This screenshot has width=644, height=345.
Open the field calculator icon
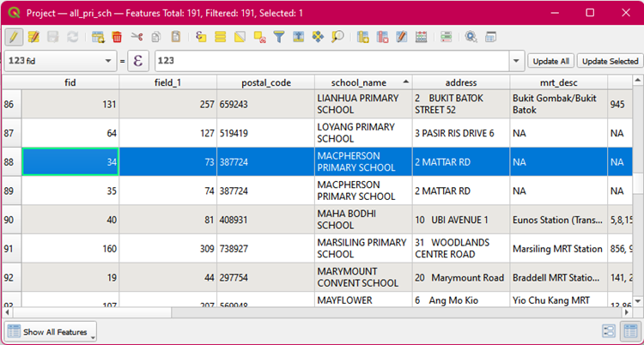[421, 37]
